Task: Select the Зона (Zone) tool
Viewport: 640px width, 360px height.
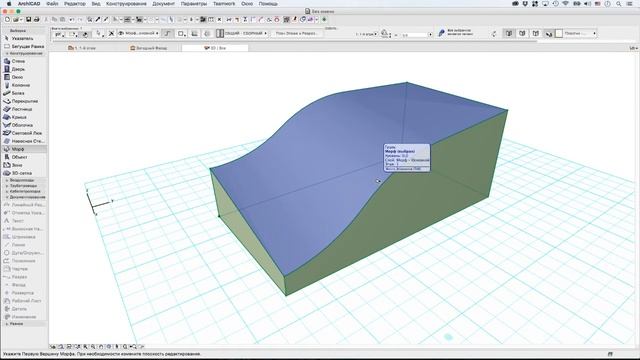Action: pyautogui.click(x=24, y=165)
